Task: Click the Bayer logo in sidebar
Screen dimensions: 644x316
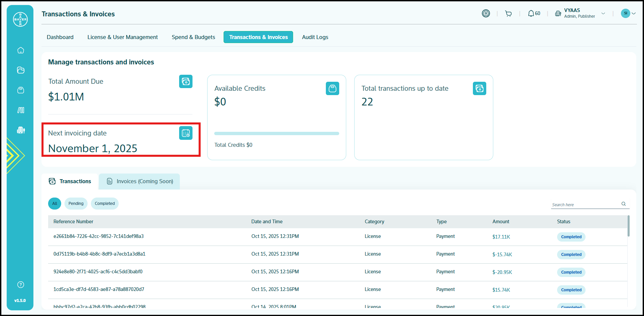Action: pos(20,19)
